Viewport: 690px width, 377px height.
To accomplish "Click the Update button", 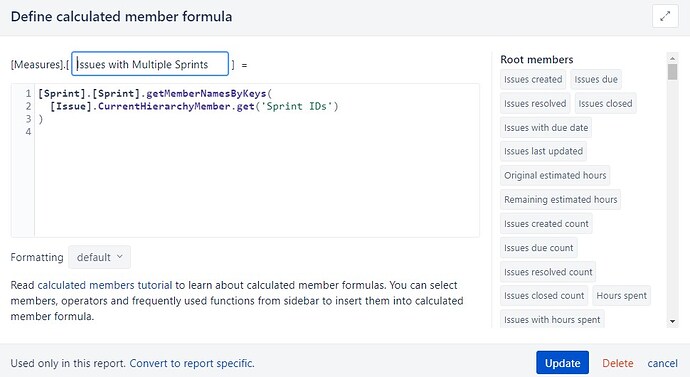I will (562, 363).
